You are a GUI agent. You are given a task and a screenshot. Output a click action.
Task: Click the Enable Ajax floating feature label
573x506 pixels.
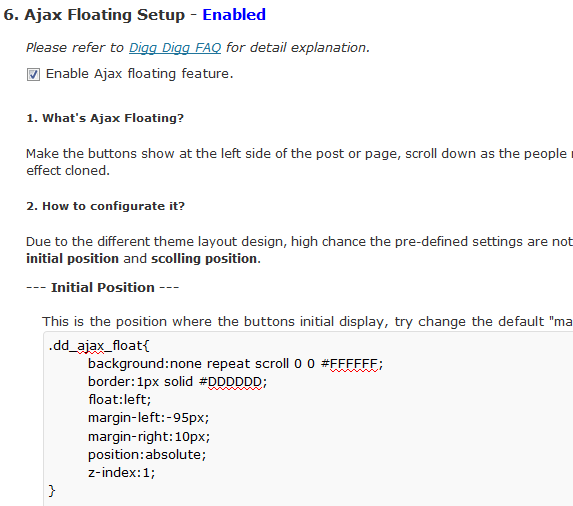pyautogui.click(x=139, y=74)
